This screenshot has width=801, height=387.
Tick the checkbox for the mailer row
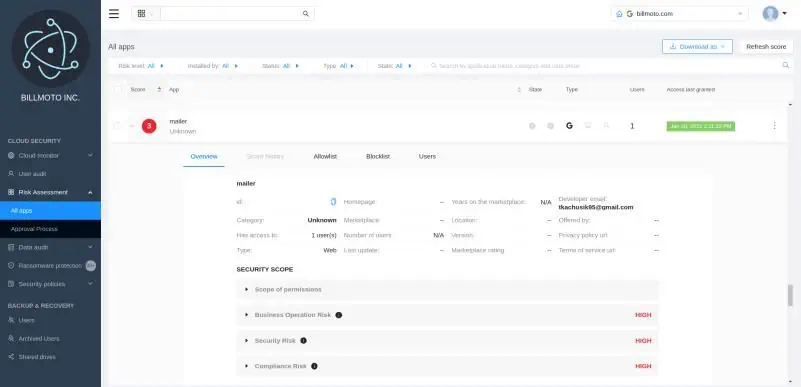118,126
